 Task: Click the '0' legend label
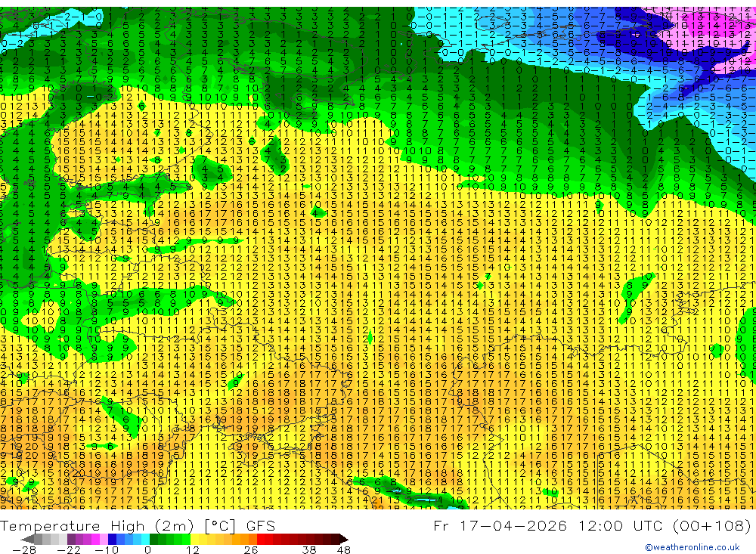(148, 549)
